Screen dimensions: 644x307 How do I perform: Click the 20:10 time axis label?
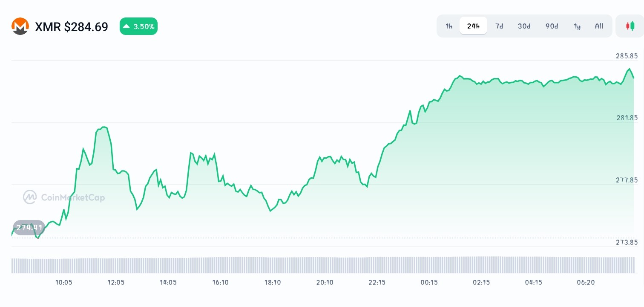pos(325,282)
